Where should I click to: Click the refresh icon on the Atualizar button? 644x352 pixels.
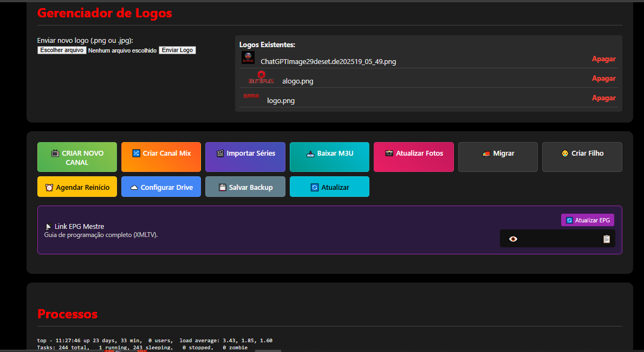click(314, 186)
